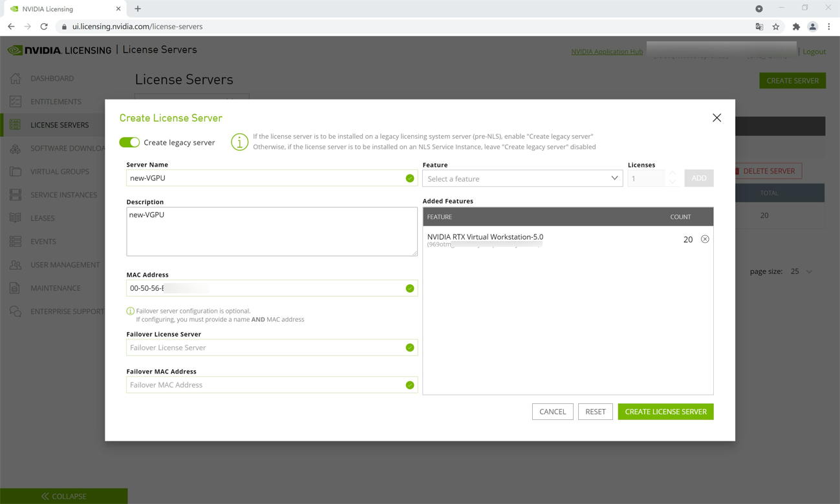Image resolution: width=840 pixels, height=504 pixels.
Task: Click the browser extensions puzzle icon
Action: click(x=796, y=26)
